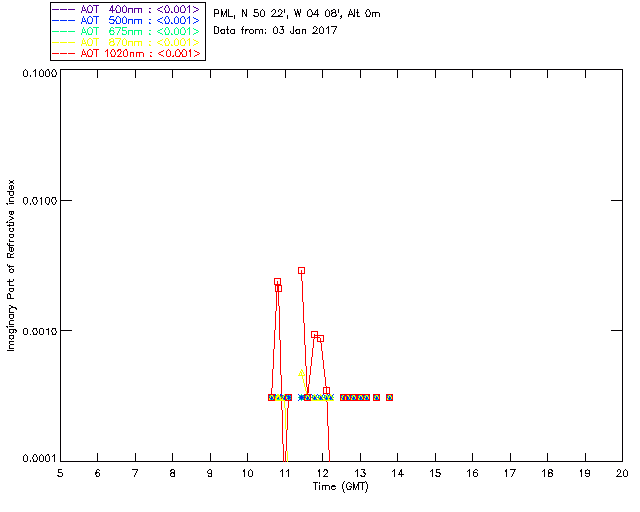Click the last red square marker near 14
Viewport: 640px width, 512px height.
click(389, 397)
